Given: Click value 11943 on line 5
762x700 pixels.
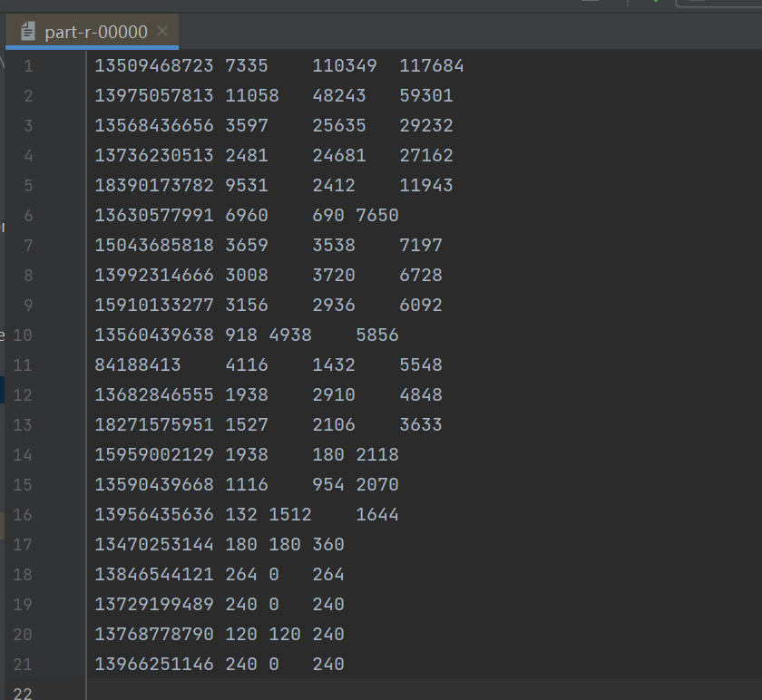Looking at the screenshot, I should coord(426,186).
